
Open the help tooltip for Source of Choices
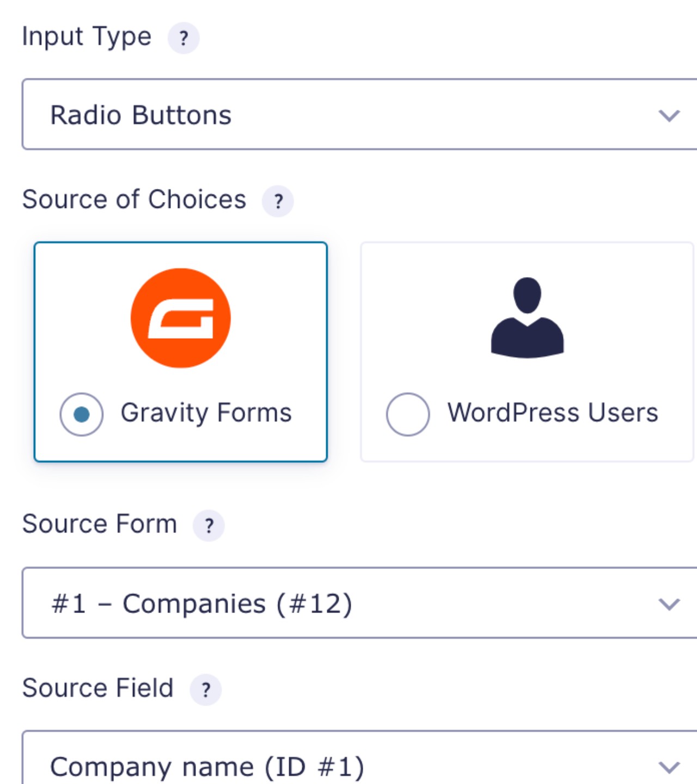click(x=278, y=201)
